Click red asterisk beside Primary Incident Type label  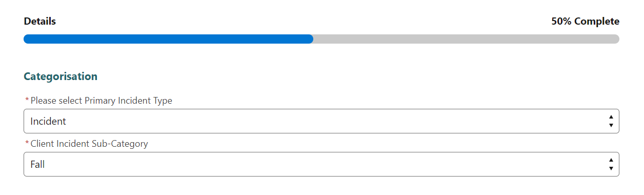pos(27,101)
